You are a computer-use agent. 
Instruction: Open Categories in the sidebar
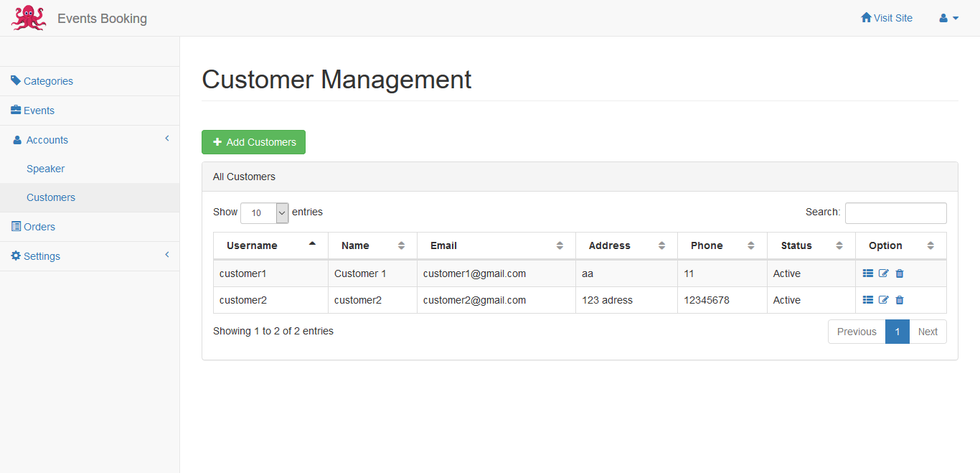[48, 81]
